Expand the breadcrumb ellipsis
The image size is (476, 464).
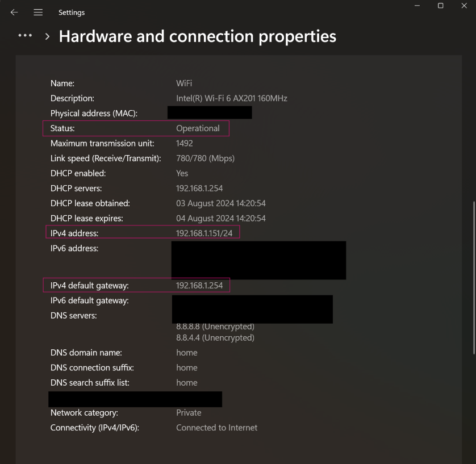(25, 36)
